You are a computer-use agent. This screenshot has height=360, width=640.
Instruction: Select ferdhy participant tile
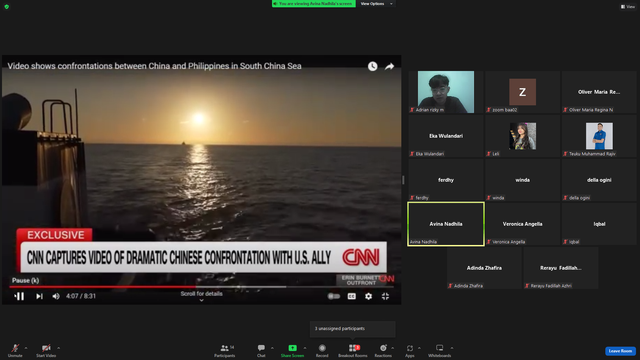click(x=446, y=180)
